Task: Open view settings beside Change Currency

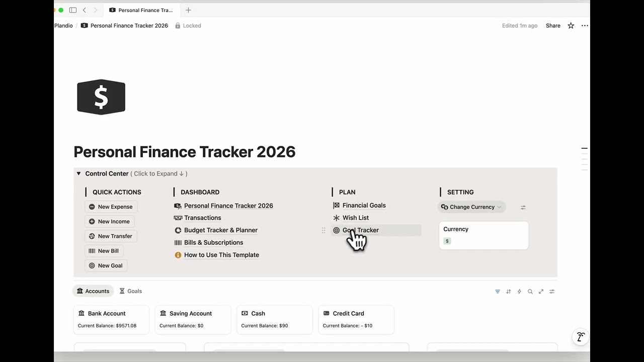Action: click(523, 207)
